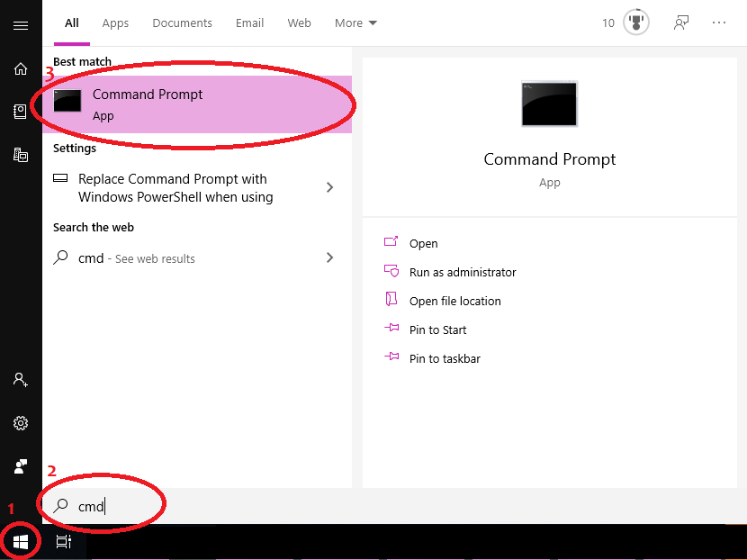
Task: Expand the Replace Command Prompt setting arrow
Action: coord(329,187)
